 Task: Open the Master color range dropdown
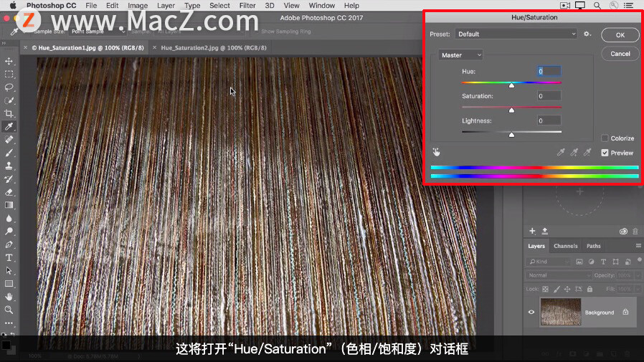(x=460, y=55)
